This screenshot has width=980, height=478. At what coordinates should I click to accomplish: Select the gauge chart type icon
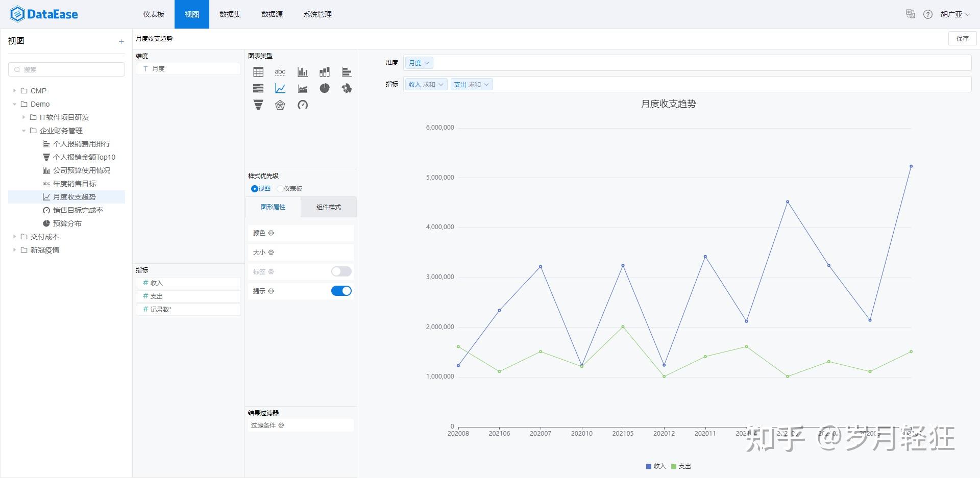click(303, 105)
